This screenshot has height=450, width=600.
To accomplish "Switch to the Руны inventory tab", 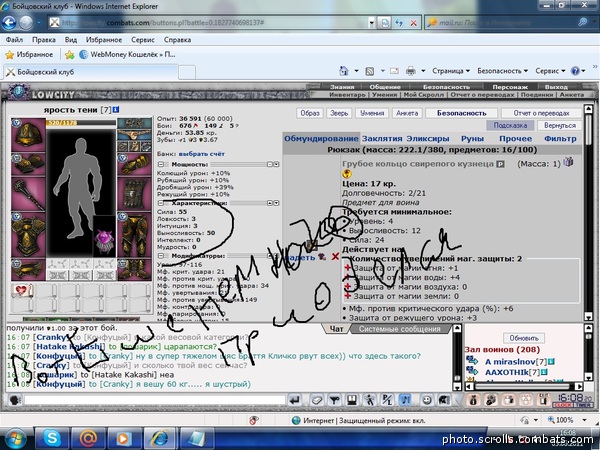I will click(x=473, y=139).
